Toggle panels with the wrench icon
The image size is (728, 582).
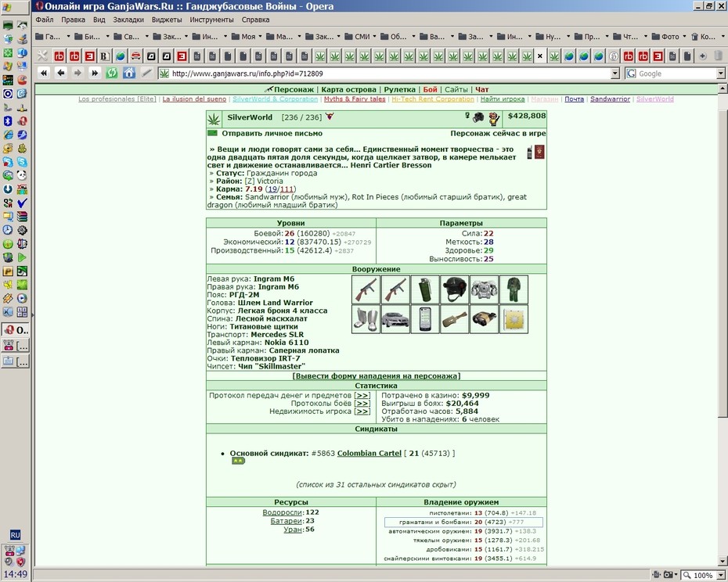(42, 56)
